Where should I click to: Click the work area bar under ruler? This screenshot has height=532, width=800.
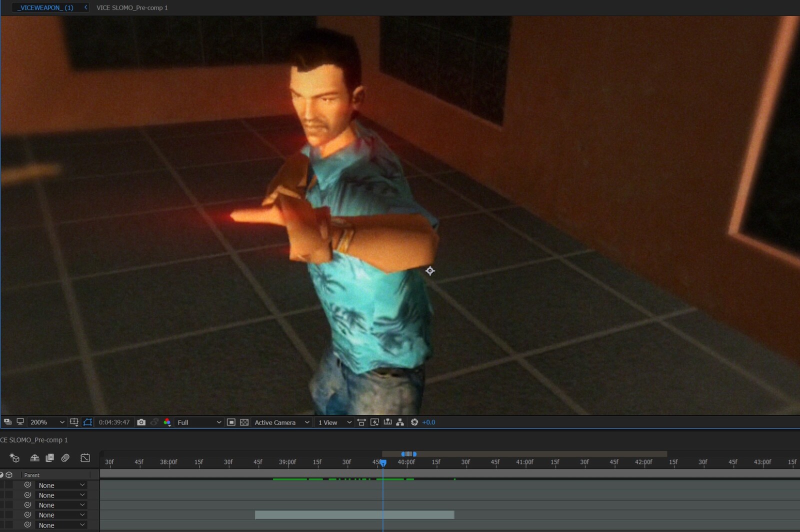click(449, 472)
